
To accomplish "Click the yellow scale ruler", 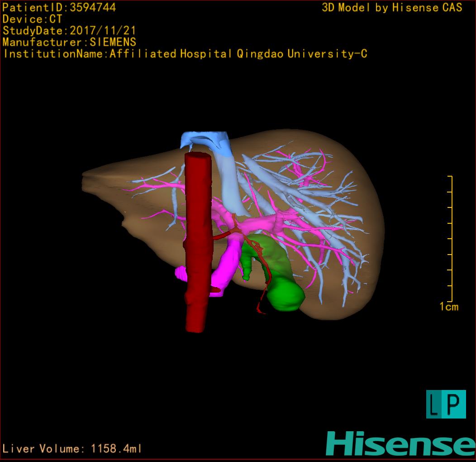I will (x=450, y=239).
